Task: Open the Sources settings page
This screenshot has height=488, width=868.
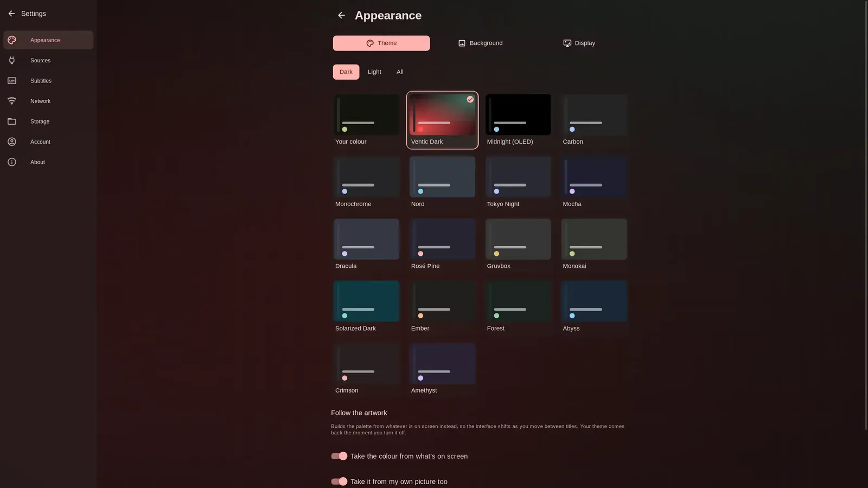Action: [x=48, y=60]
